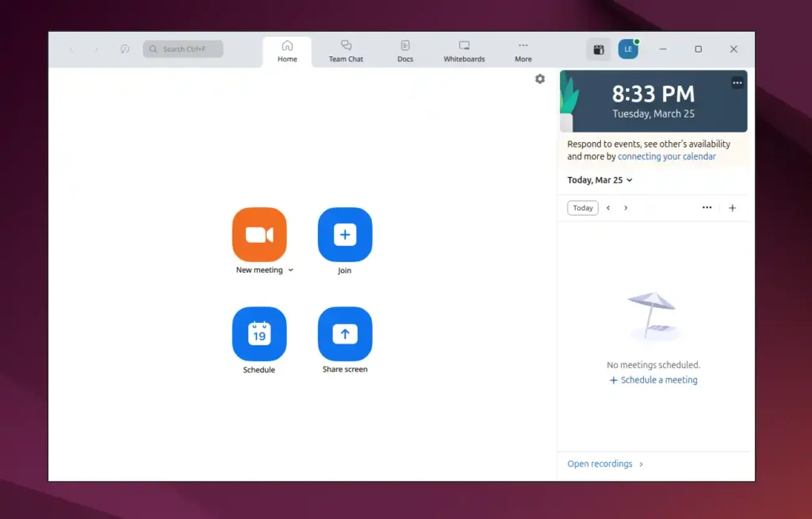Open the mini calendar more options menu
Screen dimensions: 812x519
pyautogui.click(x=707, y=207)
